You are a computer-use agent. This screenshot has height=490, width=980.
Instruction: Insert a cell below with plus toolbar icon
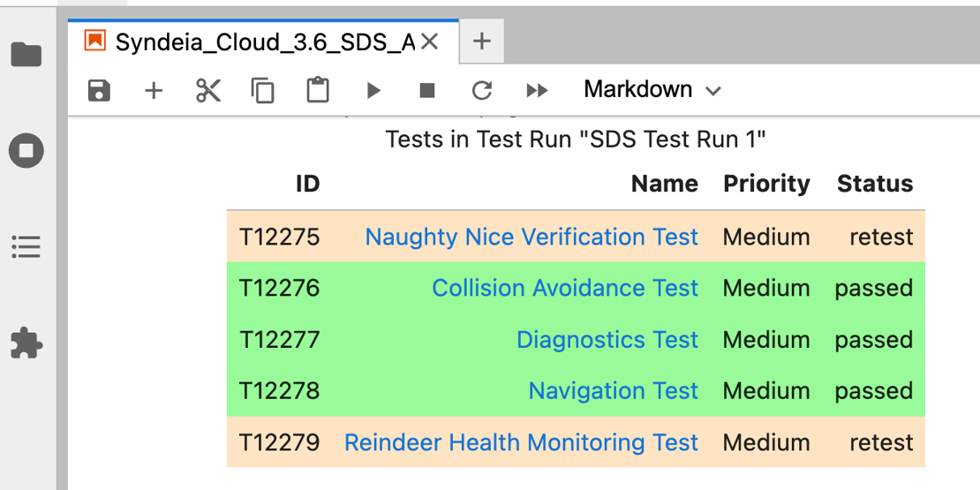click(154, 91)
